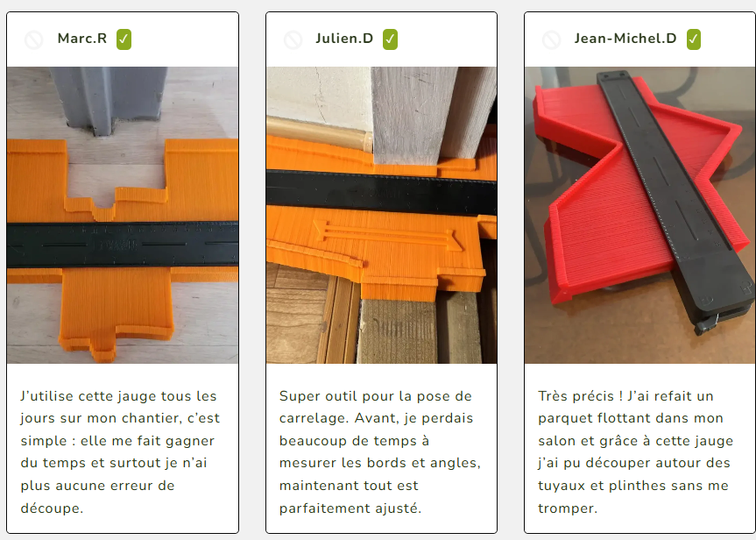
Task: Click Jean-Michel.D's review about parquet flottant
Action: 635,451
